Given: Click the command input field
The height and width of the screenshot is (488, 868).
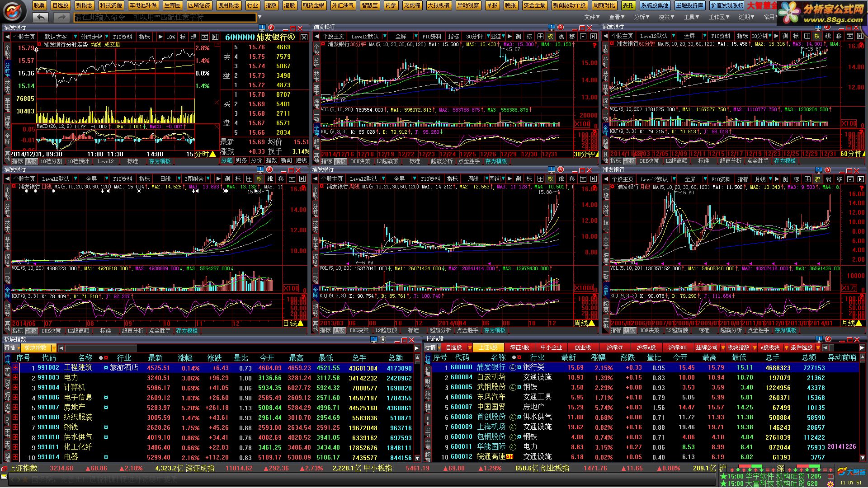Looking at the screenshot, I should pos(165,17).
